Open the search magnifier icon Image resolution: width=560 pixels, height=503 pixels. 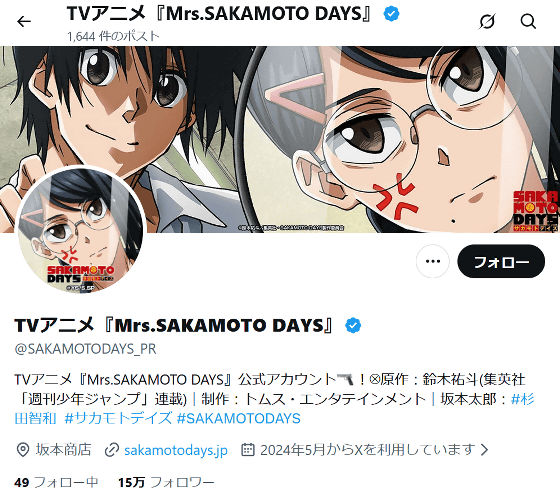click(x=528, y=21)
